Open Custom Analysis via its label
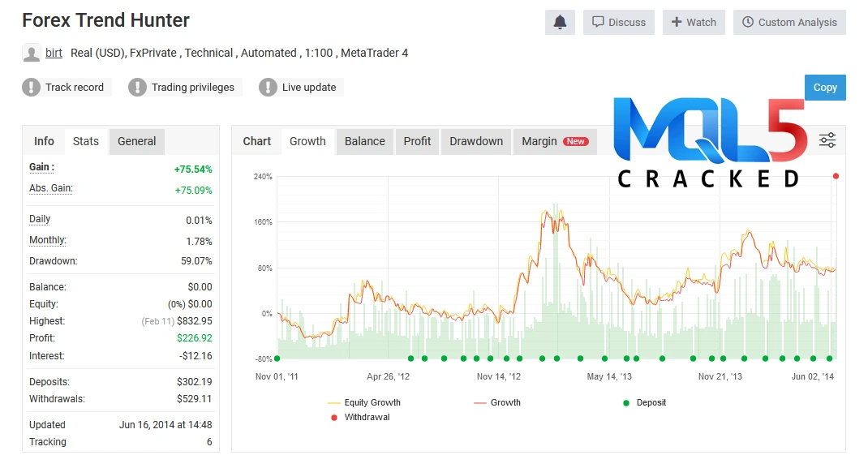This screenshot has width=868, height=468. (x=797, y=22)
